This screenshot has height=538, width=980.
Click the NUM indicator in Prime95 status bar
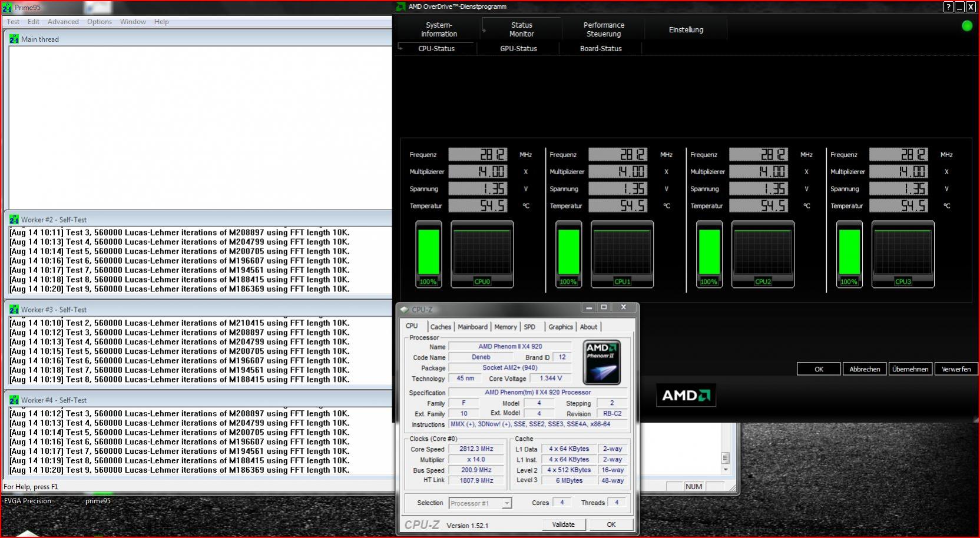[x=694, y=487]
